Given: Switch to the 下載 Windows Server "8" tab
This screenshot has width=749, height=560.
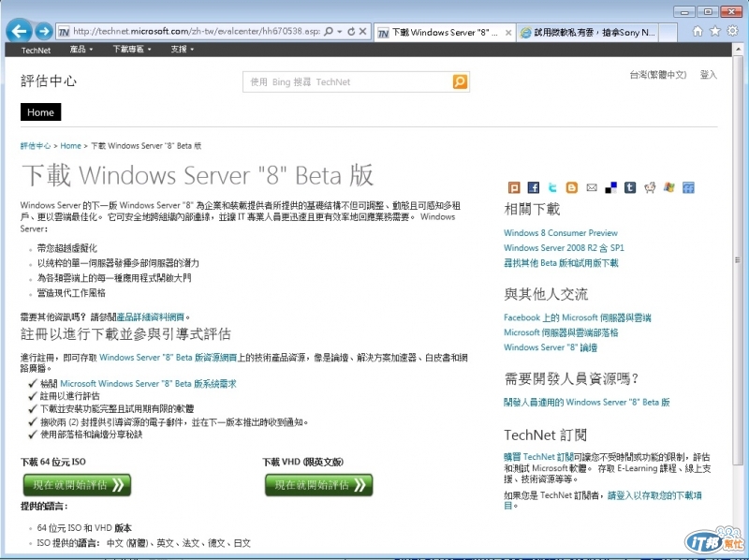Looking at the screenshot, I should click(x=445, y=33).
